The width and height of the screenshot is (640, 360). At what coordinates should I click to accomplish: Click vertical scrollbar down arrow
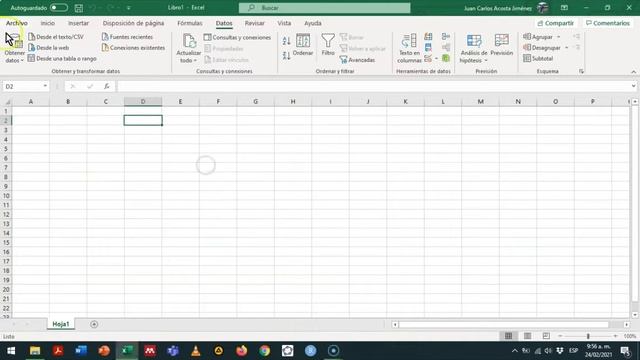coord(635,315)
